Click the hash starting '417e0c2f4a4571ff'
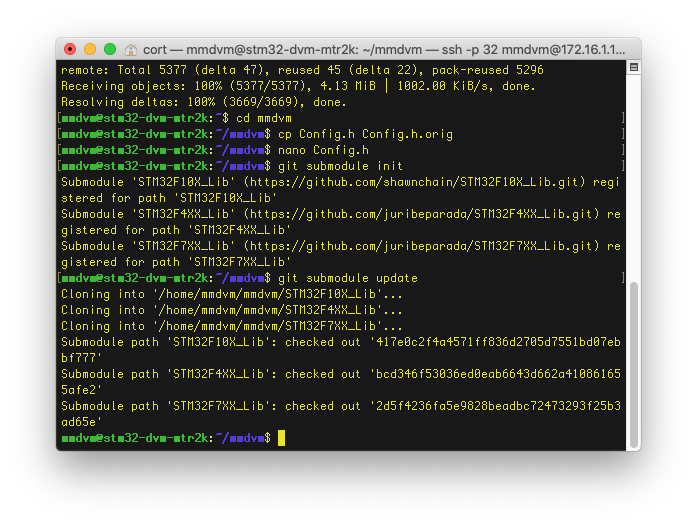The height and width of the screenshot is (525, 697). point(498,342)
